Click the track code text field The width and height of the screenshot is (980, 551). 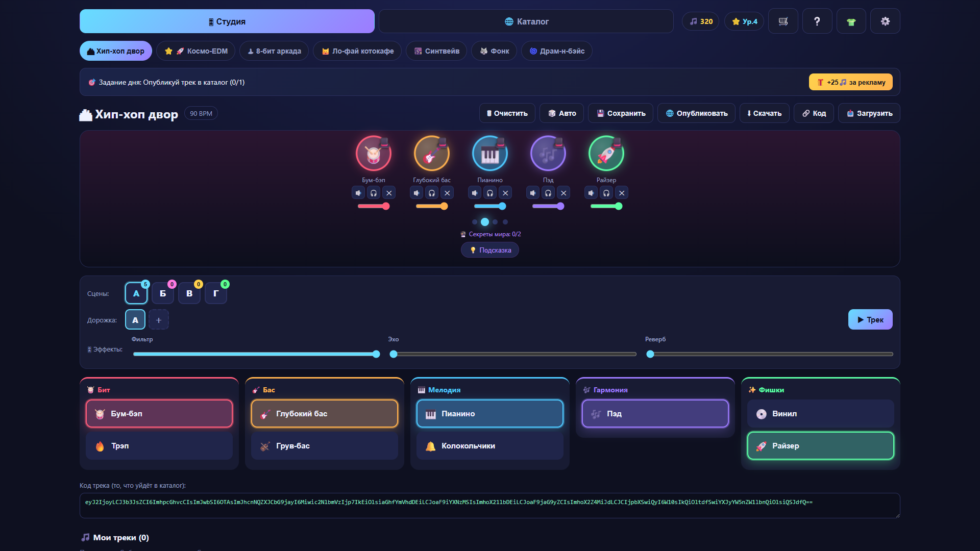[490, 506]
